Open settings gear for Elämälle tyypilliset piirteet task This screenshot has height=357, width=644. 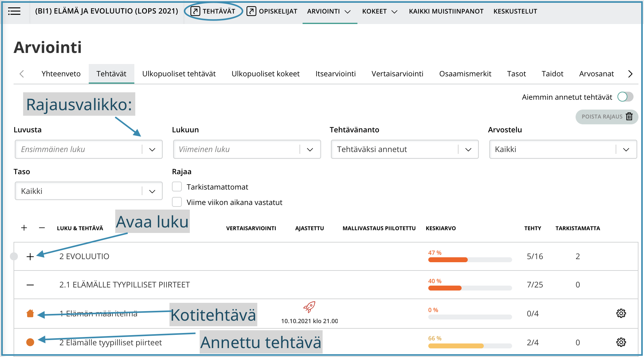621,342
